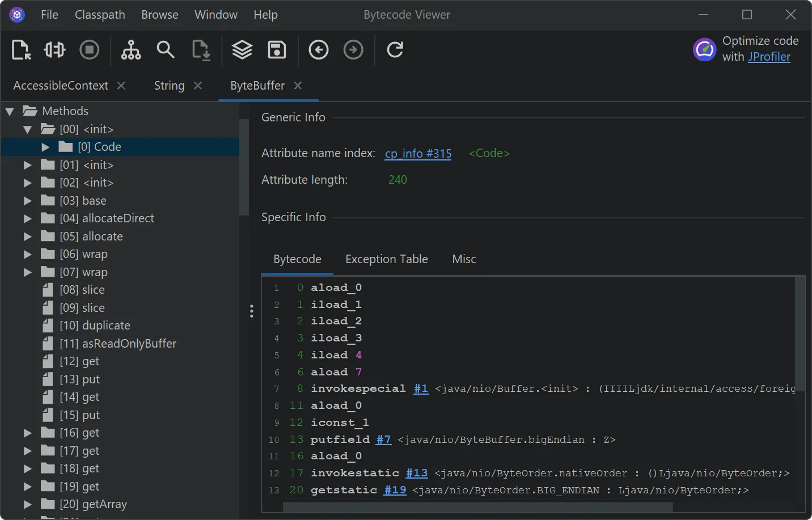Click the bytecode horizontal scrollbar

478,506
